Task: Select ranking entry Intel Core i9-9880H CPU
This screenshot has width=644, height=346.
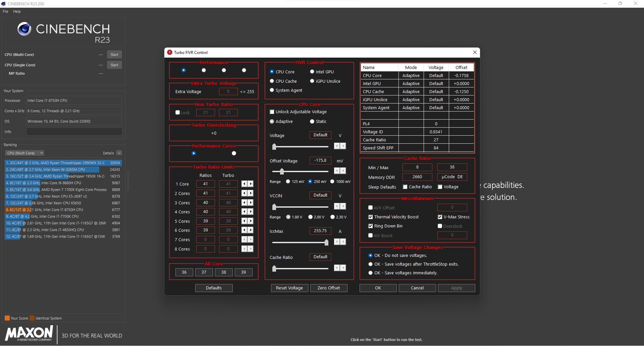Action: (x=63, y=183)
